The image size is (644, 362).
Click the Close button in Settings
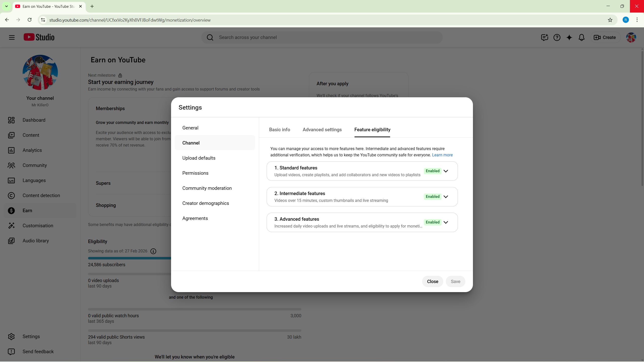[432, 282]
